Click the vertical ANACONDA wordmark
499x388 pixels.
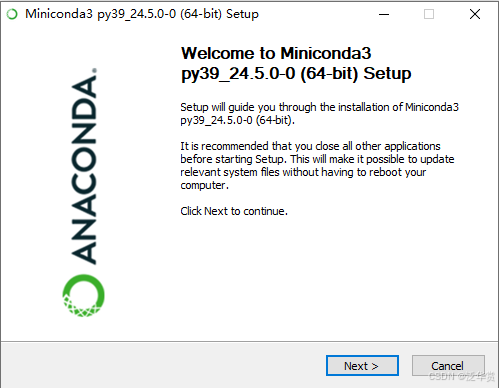84,170
